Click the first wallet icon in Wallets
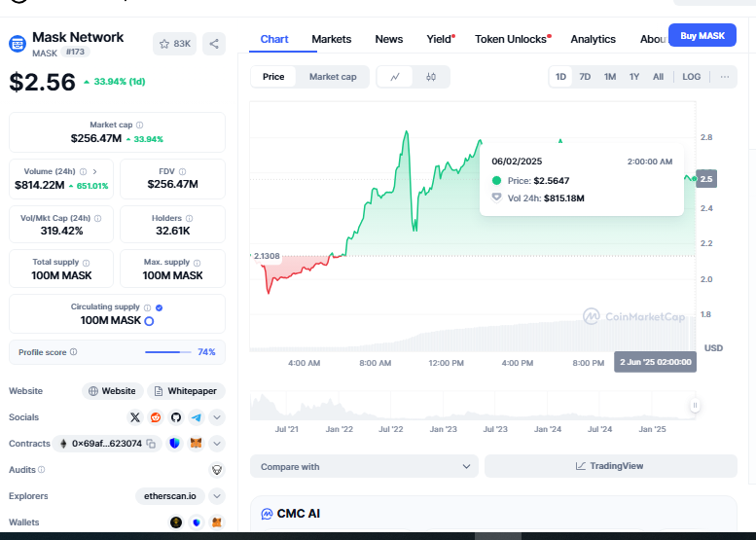 (176, 522)
